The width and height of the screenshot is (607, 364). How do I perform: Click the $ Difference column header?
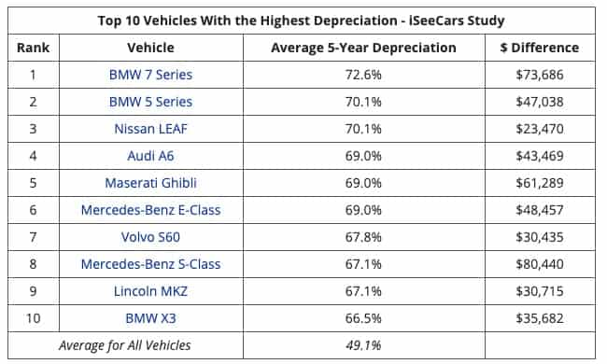[540, 48]
